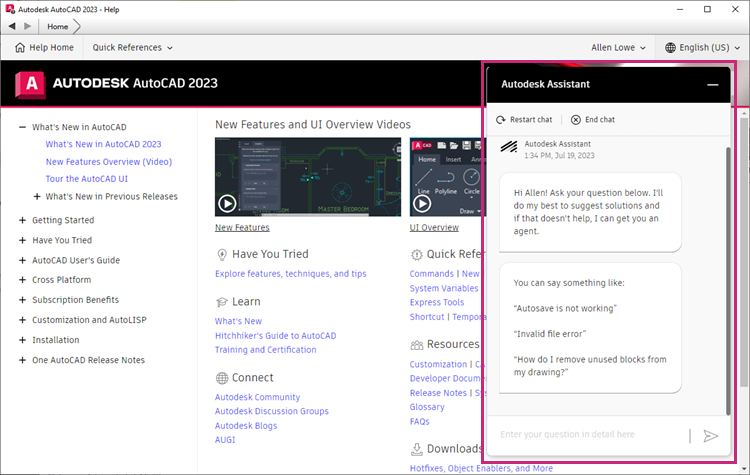Click the Downloads arrow icon
The width and height of the screenshot is (750, 475).
(x=417, y=449)
